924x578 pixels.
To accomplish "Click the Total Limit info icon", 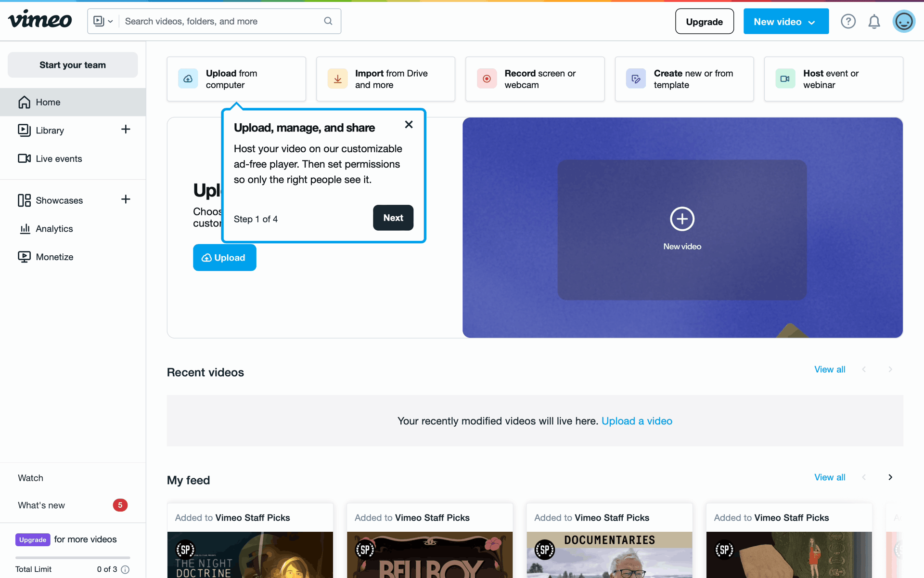I will coord(125,569).
